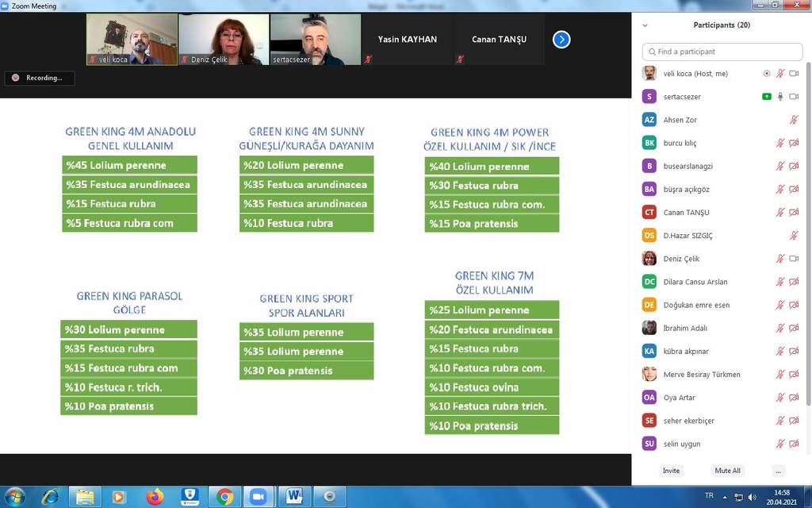Click SU avatar of selin uygun
This screenshot has height=508, width=812.
[649, 444]
